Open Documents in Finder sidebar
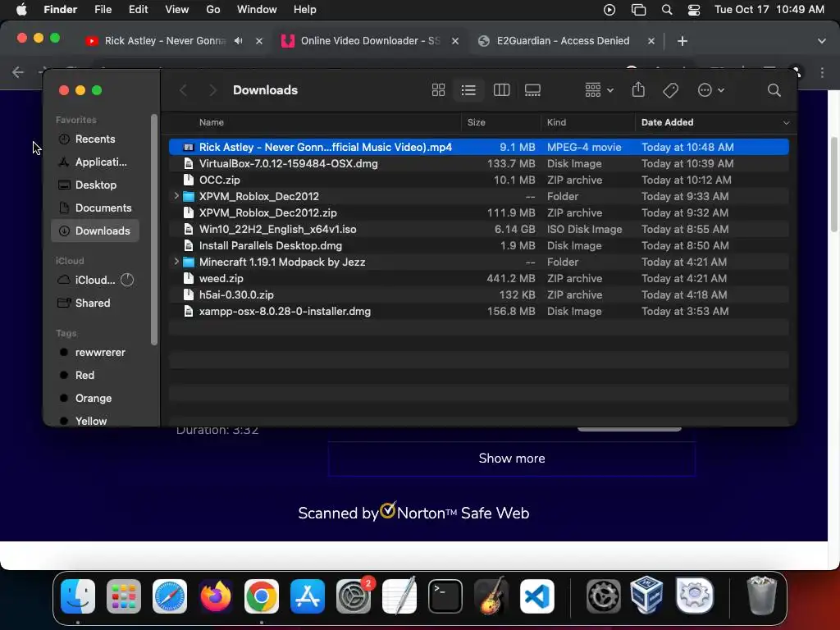840x630 pixels. (95, 208)
